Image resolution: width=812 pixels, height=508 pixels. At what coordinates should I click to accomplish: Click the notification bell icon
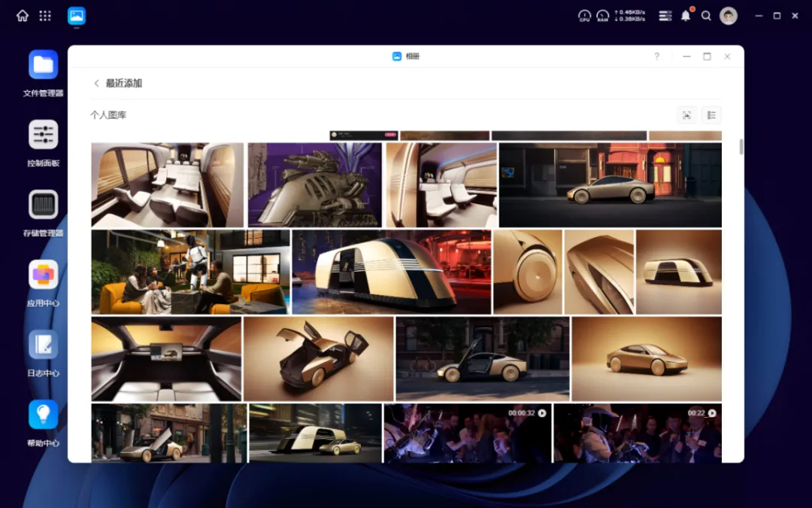coord(686,16)
